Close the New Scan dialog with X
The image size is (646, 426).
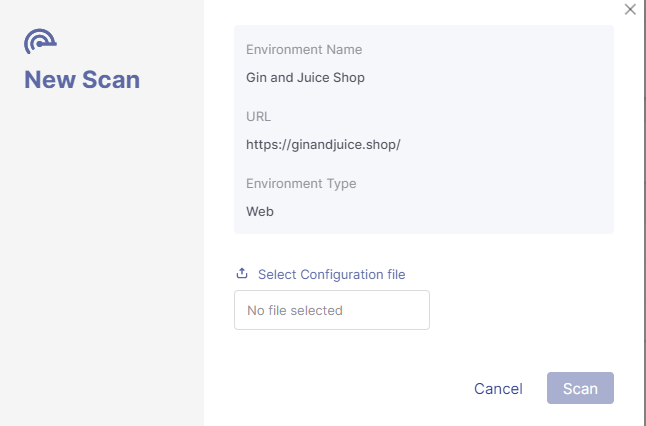(x=630, y=9)
